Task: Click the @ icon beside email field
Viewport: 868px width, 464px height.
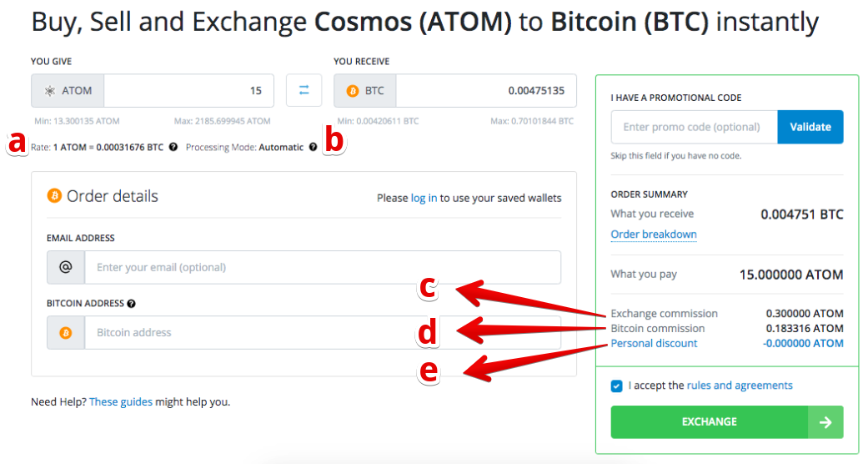Action: pyautogui.click(x=66, y=267)
